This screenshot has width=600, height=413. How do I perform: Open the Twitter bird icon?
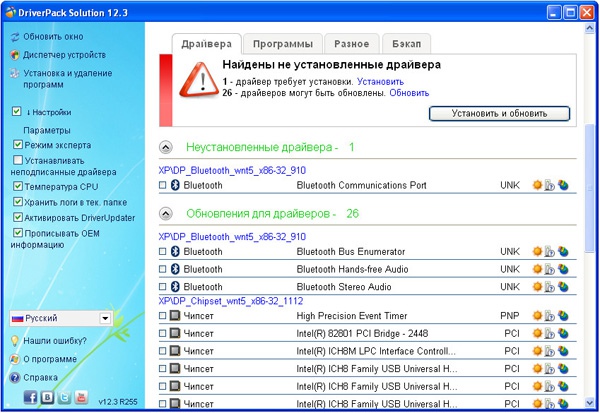tap(64, 398)
